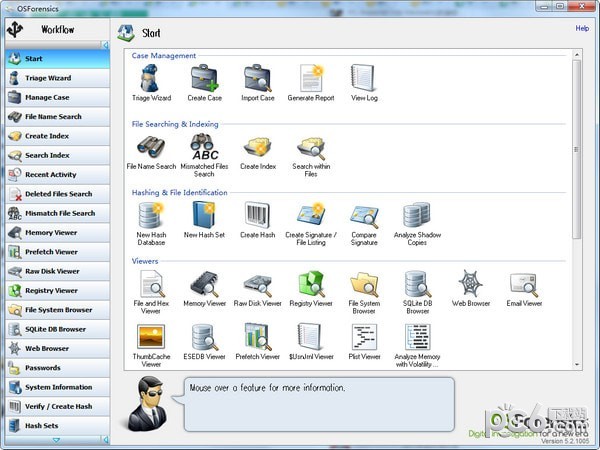Select Memory Viewer in the sidebar
This screenshot has width=600, height=450.
coord(58,233)
